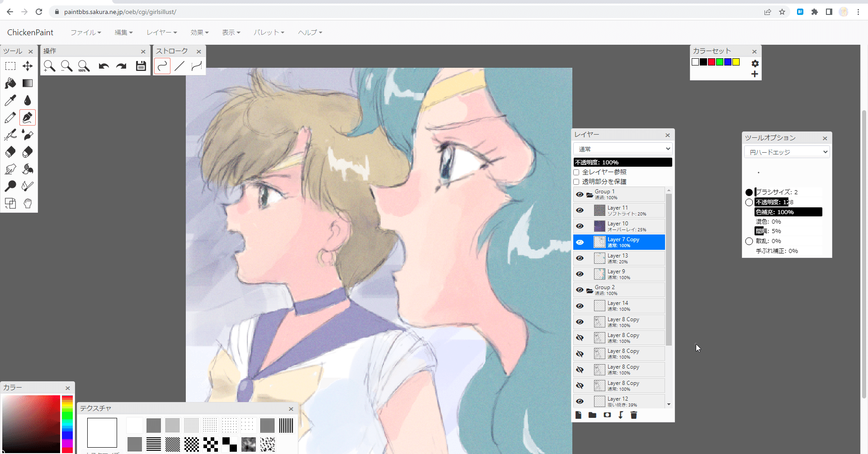
Task: Select the pen tool
Action: coord(28,117)
